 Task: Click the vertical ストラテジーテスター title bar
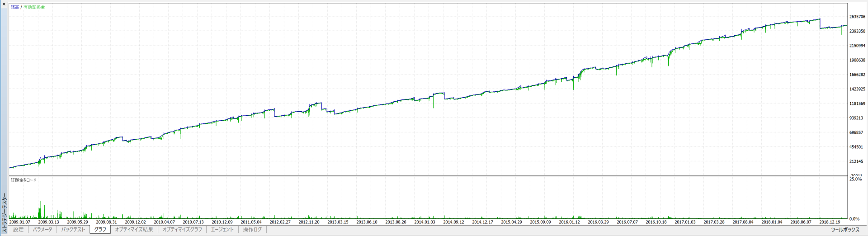tap(5, 212)
